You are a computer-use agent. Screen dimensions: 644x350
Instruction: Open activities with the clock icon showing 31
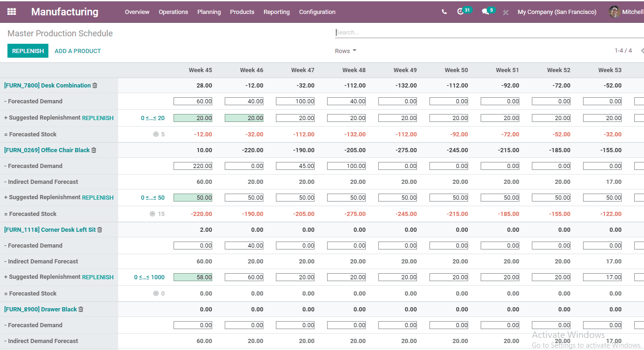pos(461,12)
